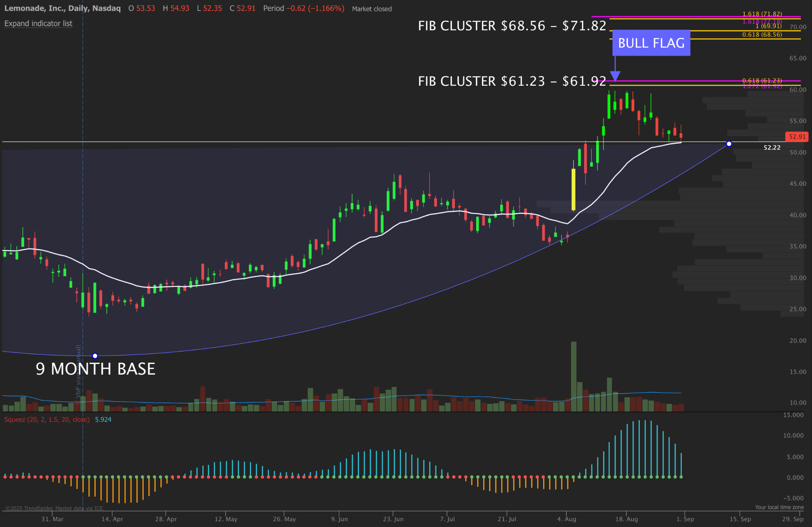Screen dimensions: 812x527
Task: Select the 9 MONTH BASE text annotation
Action: 95,369
